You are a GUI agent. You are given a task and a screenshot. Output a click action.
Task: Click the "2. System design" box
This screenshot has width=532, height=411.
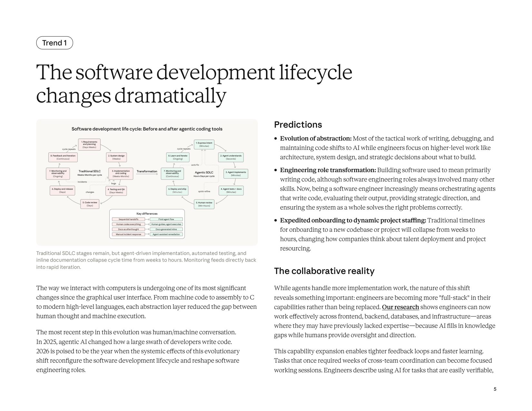coord(117,157)
